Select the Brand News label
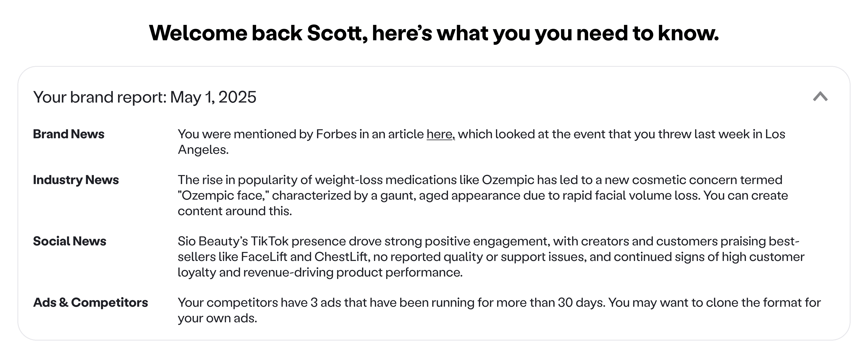The image size is (868, 358). tap(69, 134)
